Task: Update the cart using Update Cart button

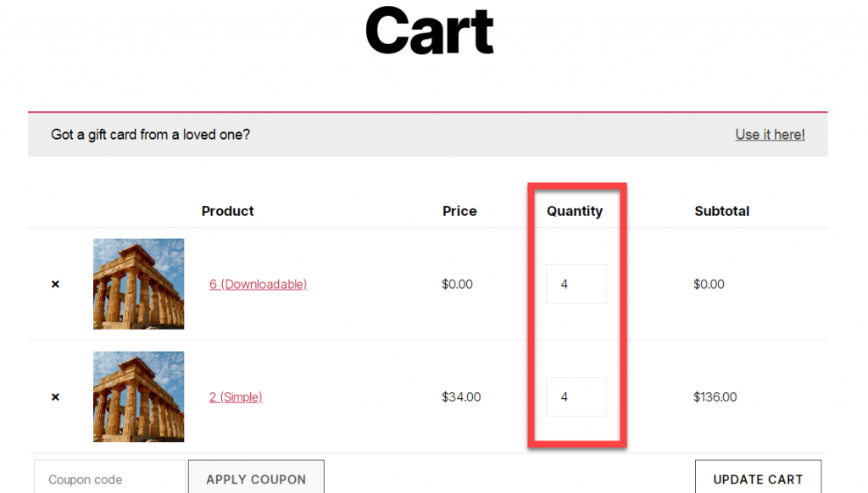Action: pos(759,477)
